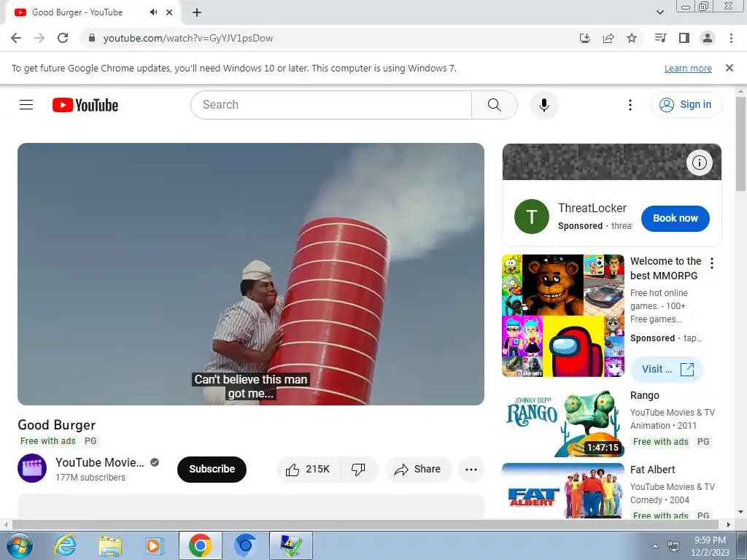The image size is (747, 560).
Task: Open YouTube settings three-dot menu
Action: pos(630,105)
